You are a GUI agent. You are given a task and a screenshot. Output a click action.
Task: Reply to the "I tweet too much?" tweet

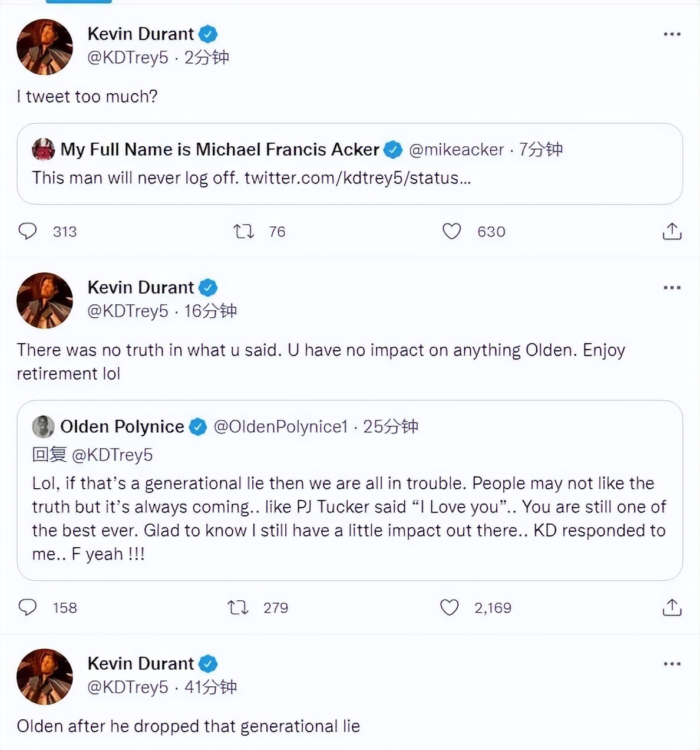tap(28, 231)
